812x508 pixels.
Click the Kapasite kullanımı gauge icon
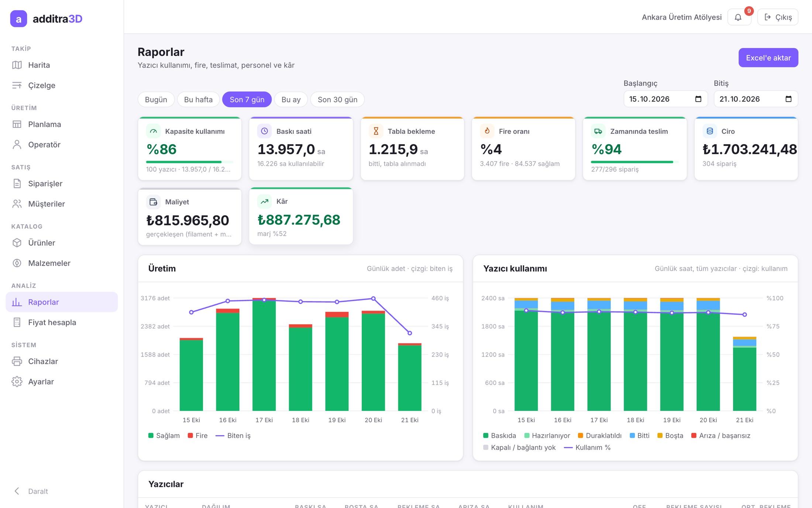tap(153, 131)
